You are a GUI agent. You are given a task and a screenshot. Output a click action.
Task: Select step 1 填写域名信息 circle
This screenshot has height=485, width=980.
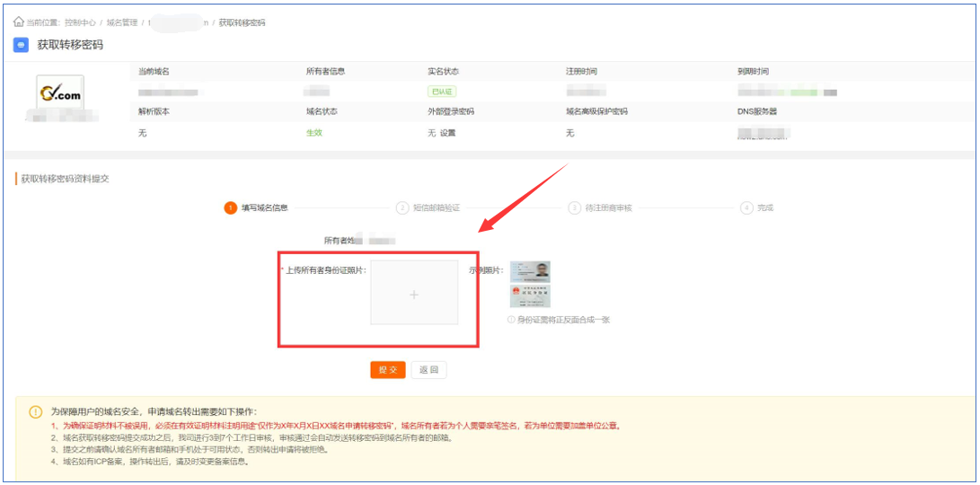[x=231, y=207]
